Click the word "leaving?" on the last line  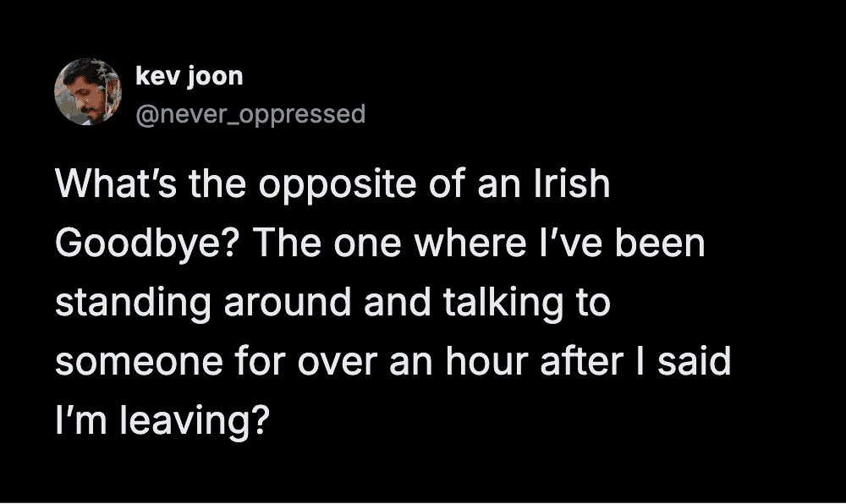coord(196,422)
